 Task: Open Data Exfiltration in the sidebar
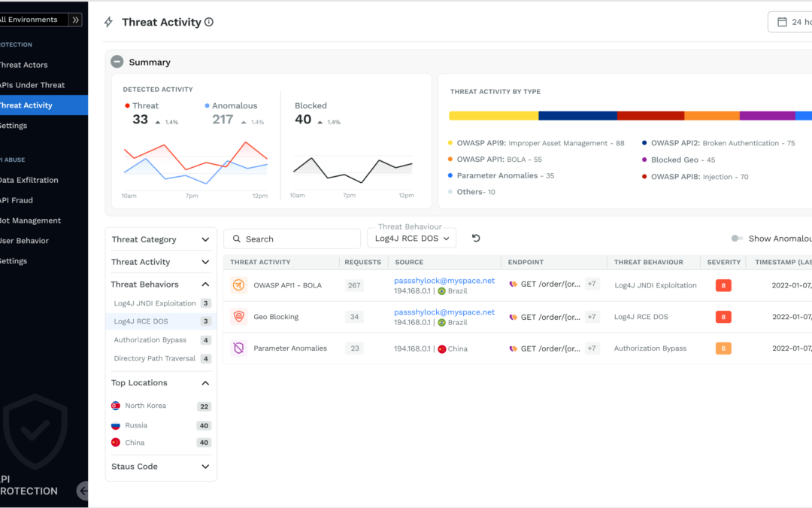pos(29,180)
